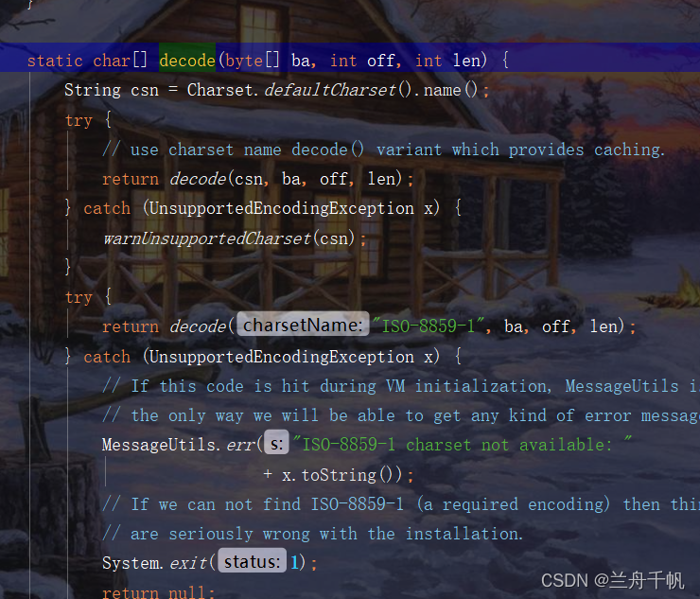Click 'name()' method call after defaultCharset
Image resolution: width=700 pixels, height=599 pixels.
[x=451, y=90]
